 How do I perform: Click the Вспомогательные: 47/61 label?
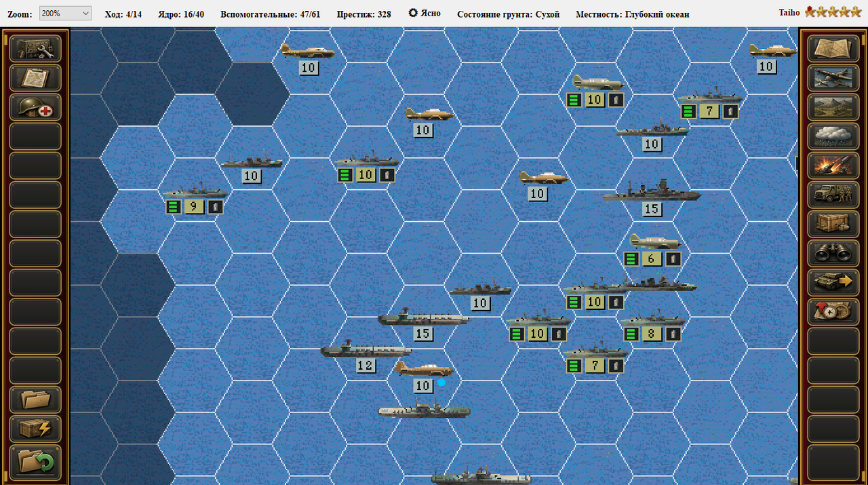[271, 14]
